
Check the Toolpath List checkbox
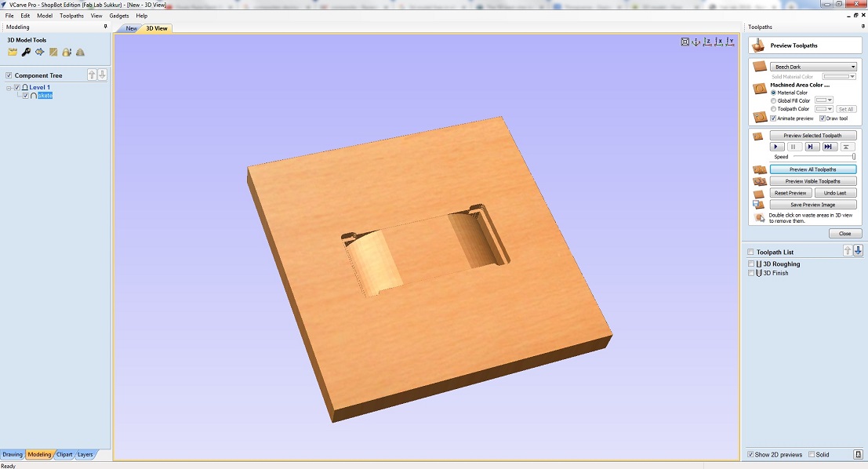[x=751, y=252]
